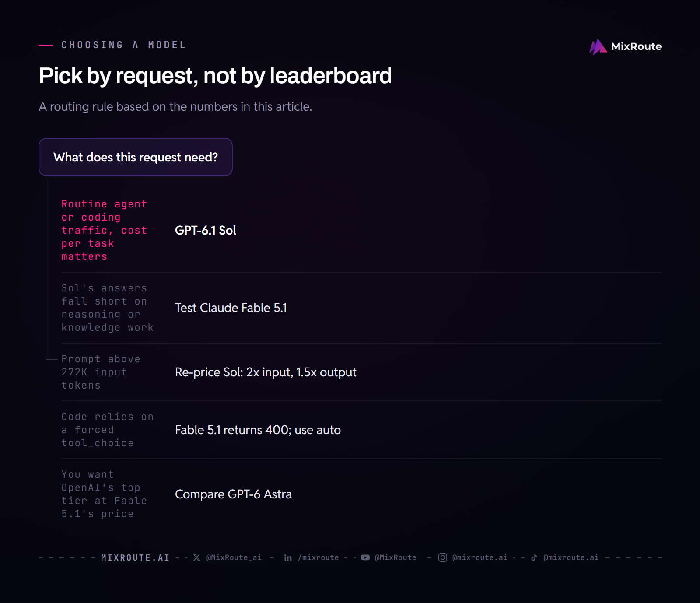Viewport: 700px width, 603px height.
Task: Open the @mixroute.ai Instagram handle
Action: (480, 557)
